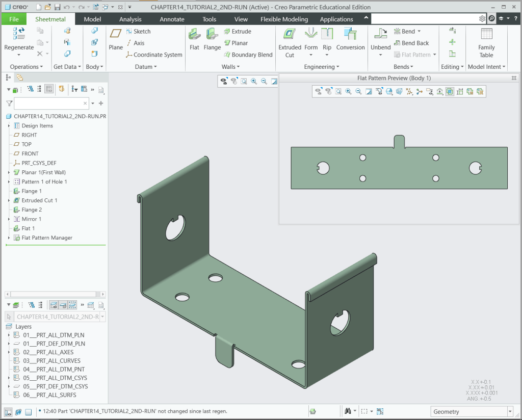The image size is (522, 420).
Task: Expand the 01__PRT_ALL_DTM_PLN layer
Action: point(9,335)
